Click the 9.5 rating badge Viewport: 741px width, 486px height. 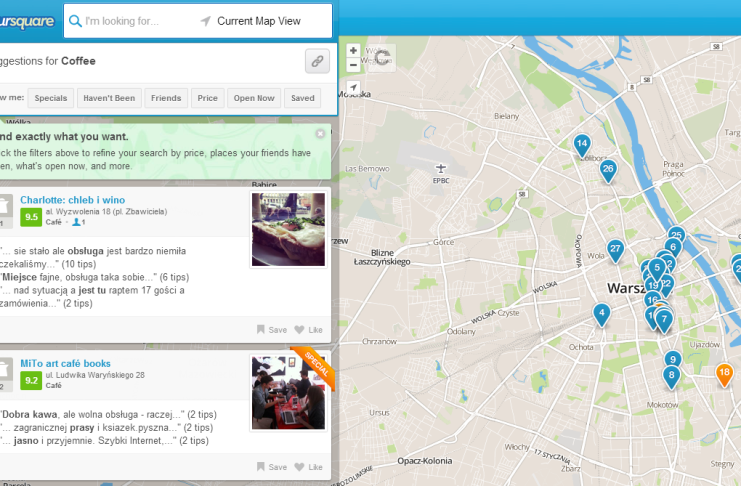pyautogui.click(x=31, y=217)
